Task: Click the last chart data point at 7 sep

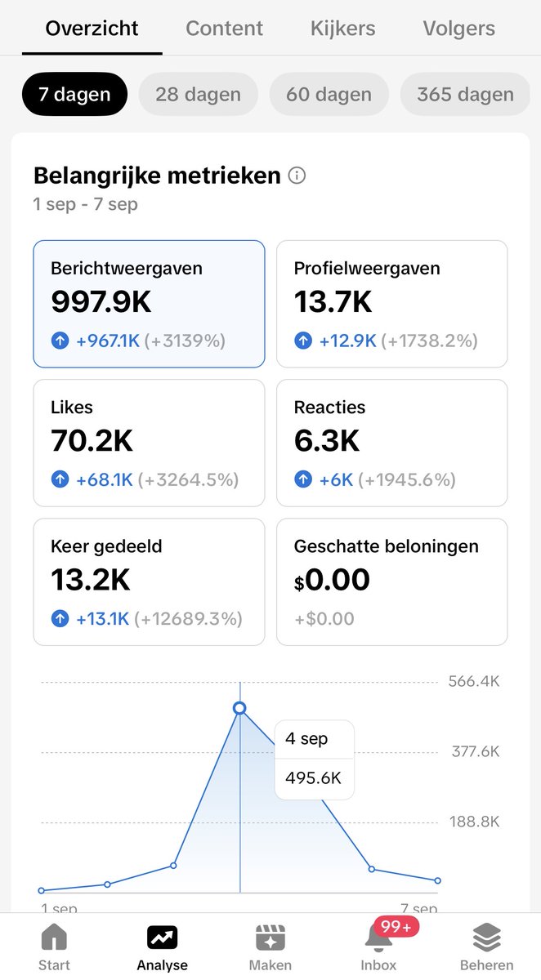Action: click(x=438, y=880)
